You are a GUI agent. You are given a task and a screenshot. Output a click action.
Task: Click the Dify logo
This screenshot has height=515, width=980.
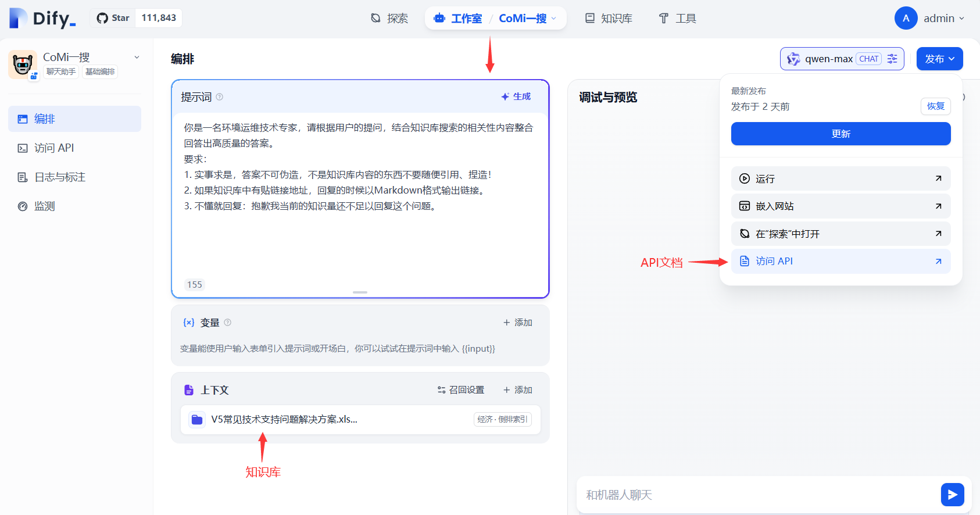click(x=43, y=19)
